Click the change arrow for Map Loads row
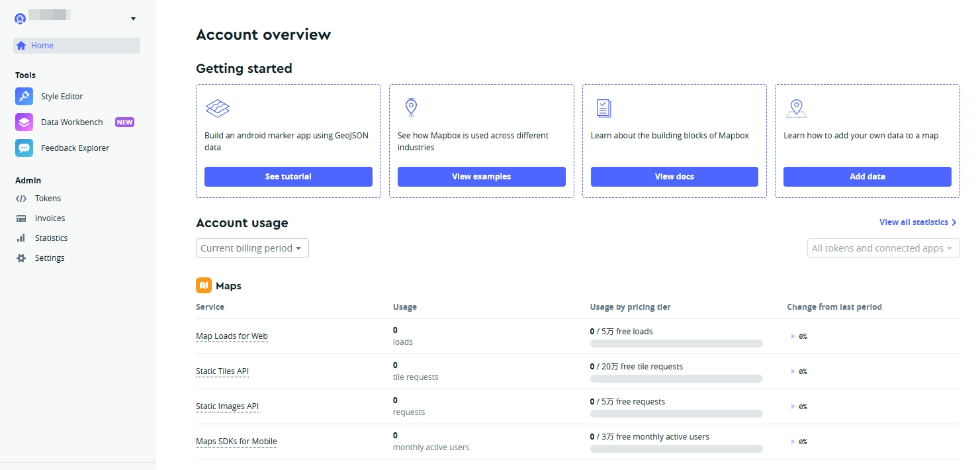980x470 pixels. (x=793, y=336)
